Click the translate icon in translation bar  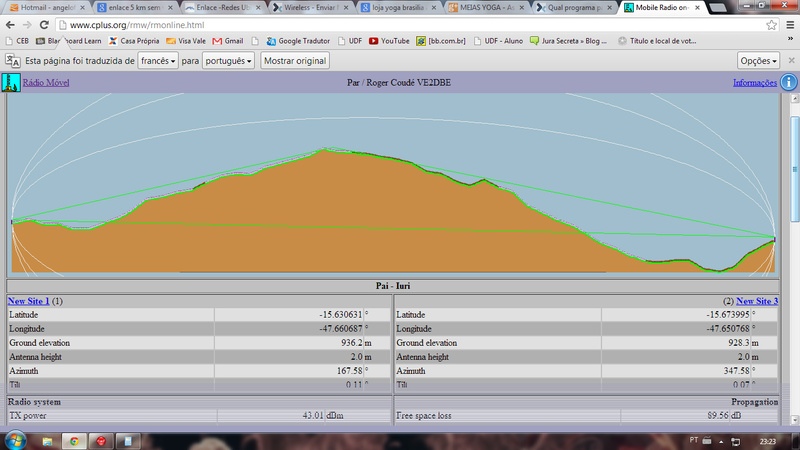[x=12, y=61]
